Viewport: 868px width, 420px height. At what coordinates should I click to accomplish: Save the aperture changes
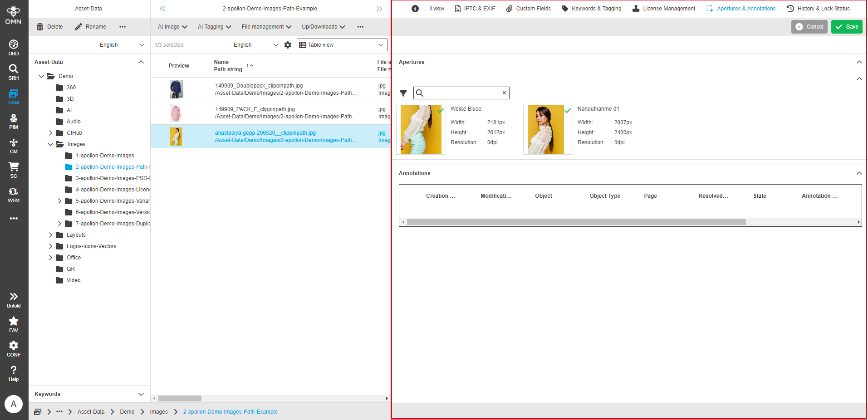click(847, 27)
